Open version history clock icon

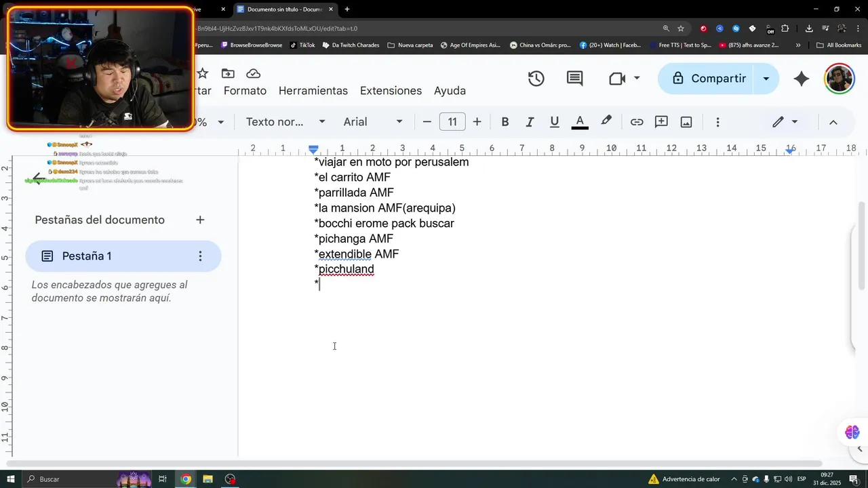point(536,79)
